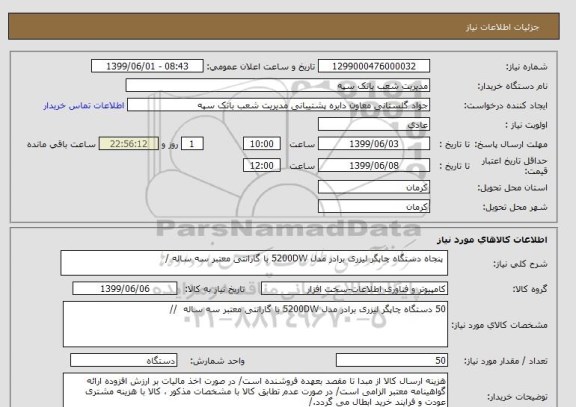The width and height of the screenshot is (576, 407).
Task: Click the اولویت نیاز field showing عادی
Action: (374, 125)
